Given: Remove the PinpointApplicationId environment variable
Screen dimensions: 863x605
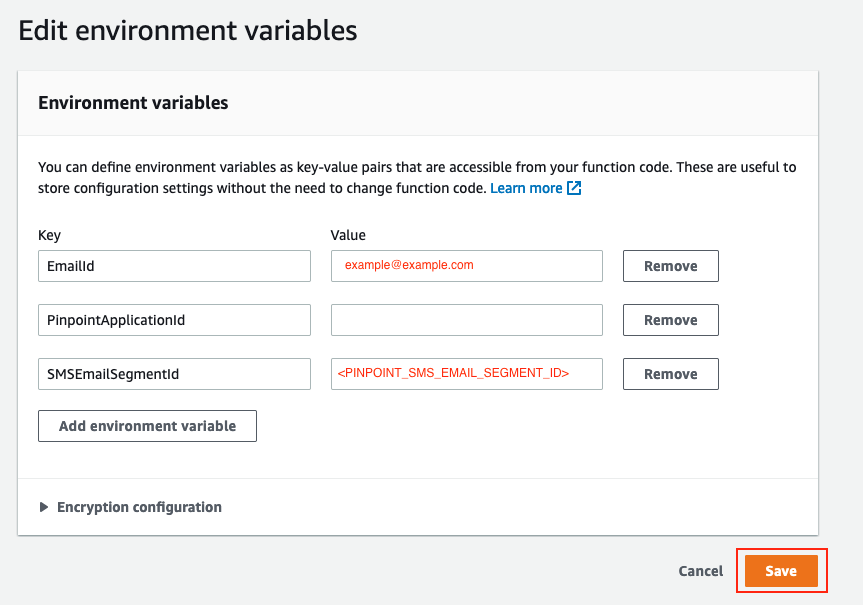Looking at the screenshot, I should [x=670, y=319].
